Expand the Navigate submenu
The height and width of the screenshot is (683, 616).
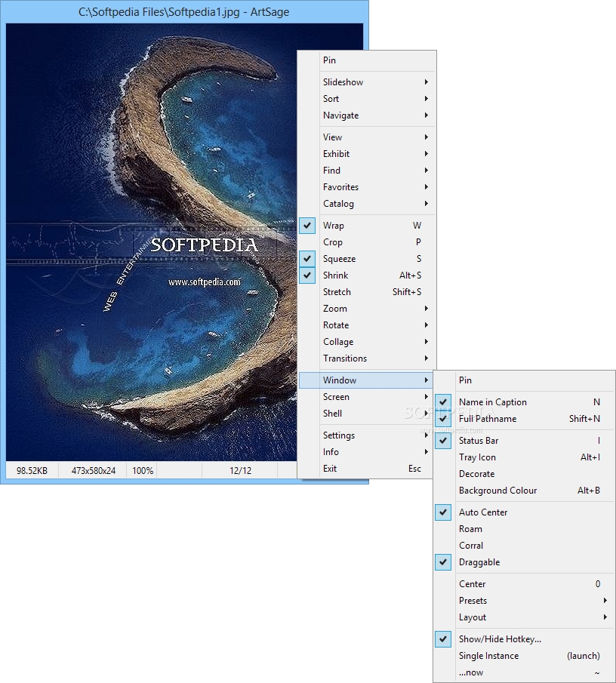[367, 115]
